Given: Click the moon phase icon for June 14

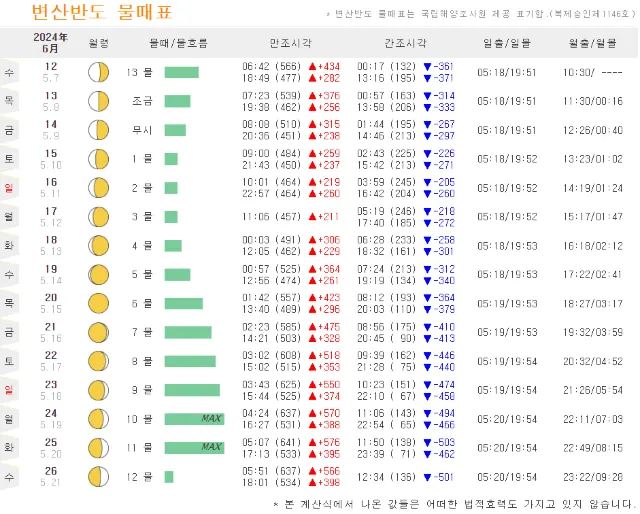Looking at the screenshot, I should (98, 130).
